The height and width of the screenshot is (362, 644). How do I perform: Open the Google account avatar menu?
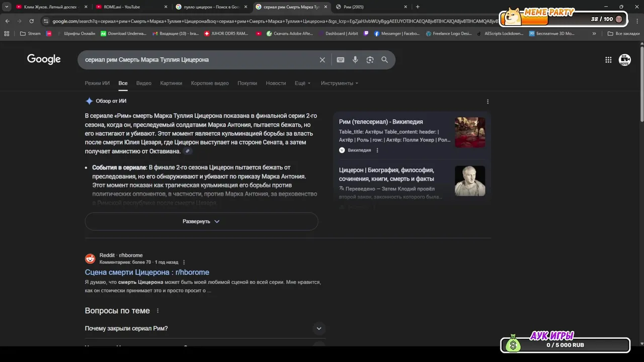[x=625, y=60]
